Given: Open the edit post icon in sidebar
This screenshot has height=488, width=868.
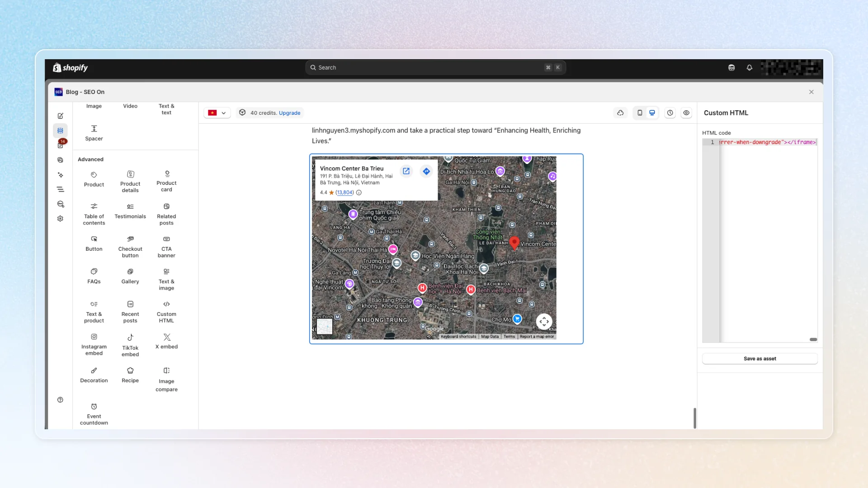Looking at the screenshot, I should coord(61,116).
